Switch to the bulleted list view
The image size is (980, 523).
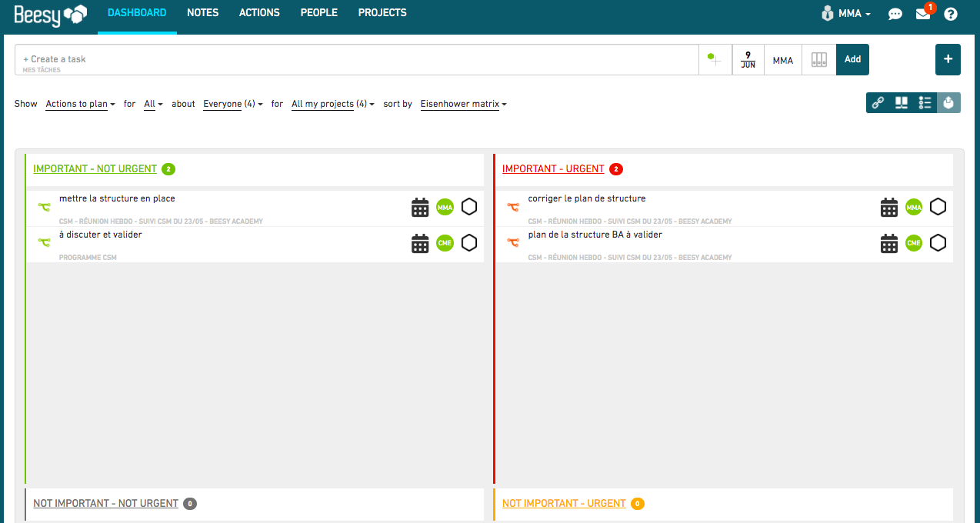(925, 103)
